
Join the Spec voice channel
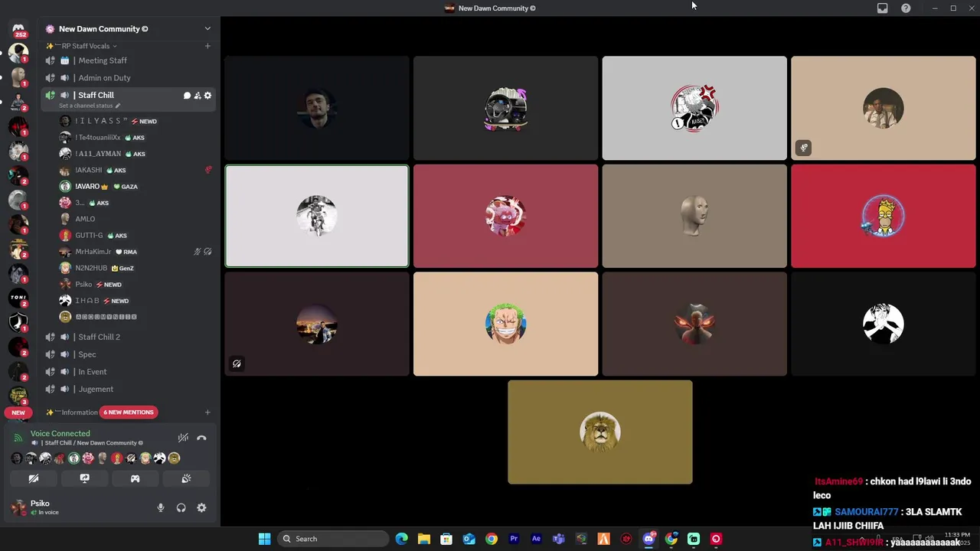[x=127, y=354]
